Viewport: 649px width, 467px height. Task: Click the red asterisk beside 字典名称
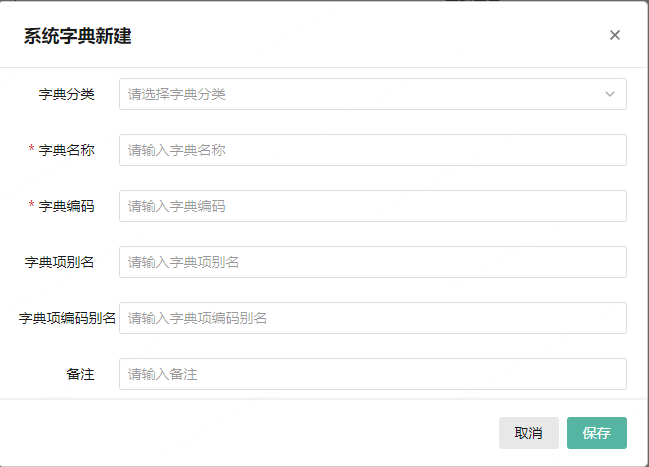pos(32,150)
